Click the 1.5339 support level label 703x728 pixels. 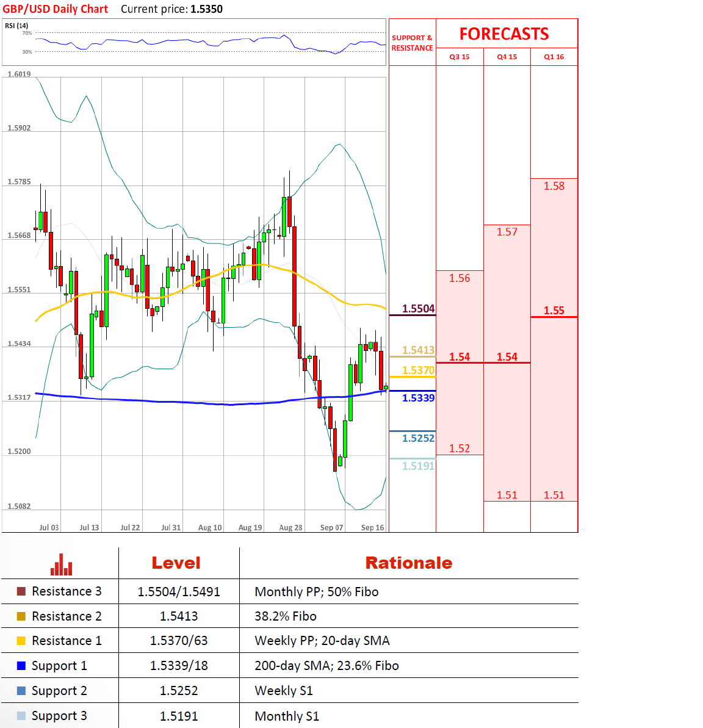419,398
